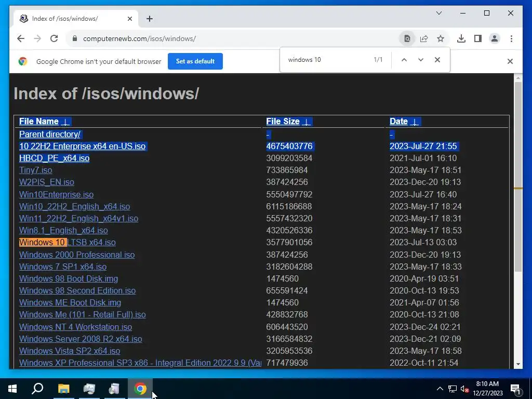Open the find-in-page search icon in address bar
This screenshot has width=532, height=399.
tap(407, 38)
